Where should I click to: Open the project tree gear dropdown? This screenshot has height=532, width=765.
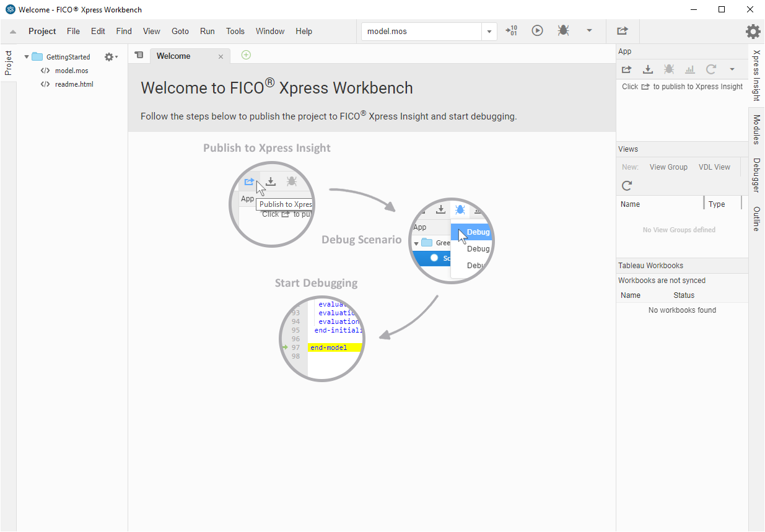point(111,57)
